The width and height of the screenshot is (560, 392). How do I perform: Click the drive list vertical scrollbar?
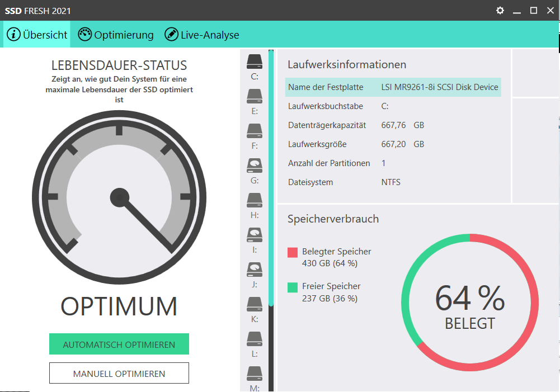[271, 178]
